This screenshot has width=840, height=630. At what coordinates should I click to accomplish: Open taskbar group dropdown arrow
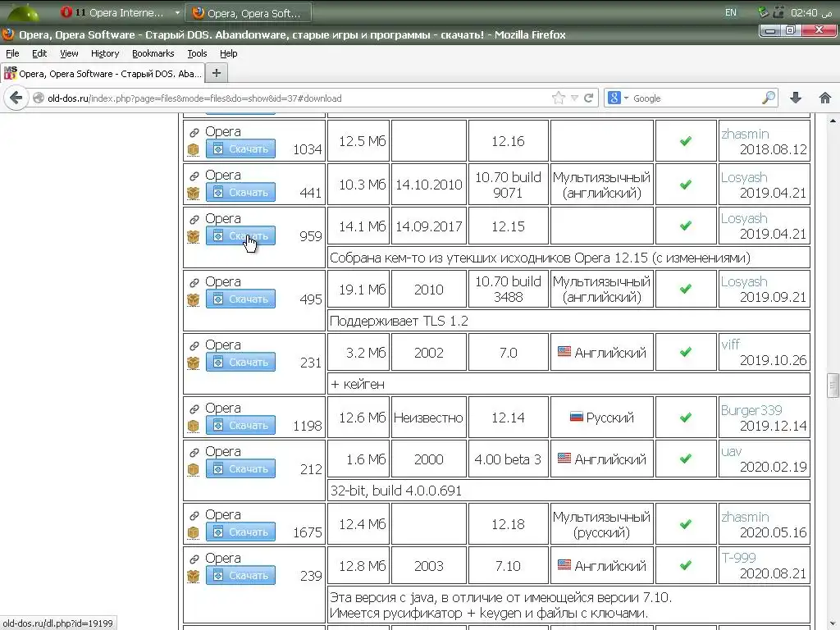coord(177,12)
